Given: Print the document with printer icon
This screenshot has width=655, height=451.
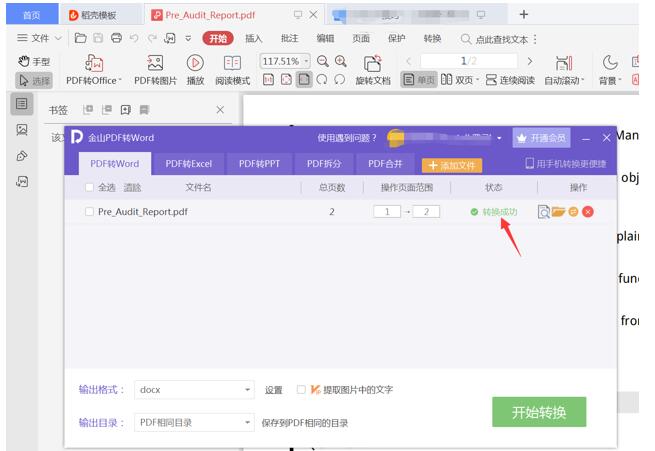Looking at the screenshot, I should [x=117, y=38].
